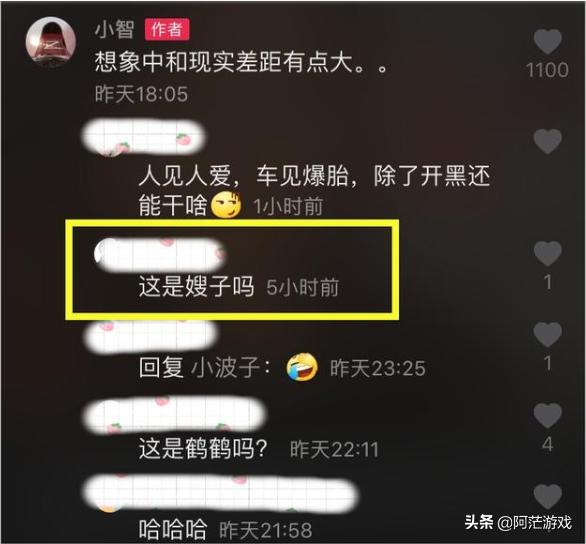Click the username 小智

click(114, 29)
